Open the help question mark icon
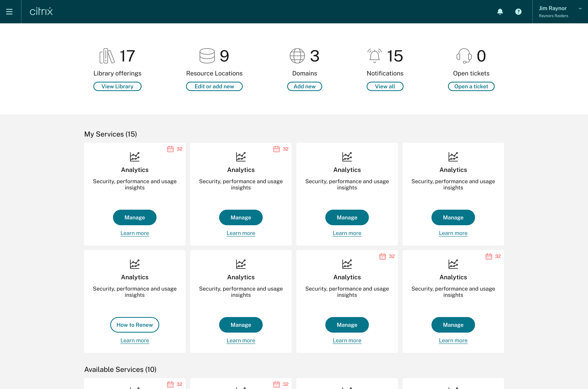The image size is (588, 389). click(x=518, y=12)
